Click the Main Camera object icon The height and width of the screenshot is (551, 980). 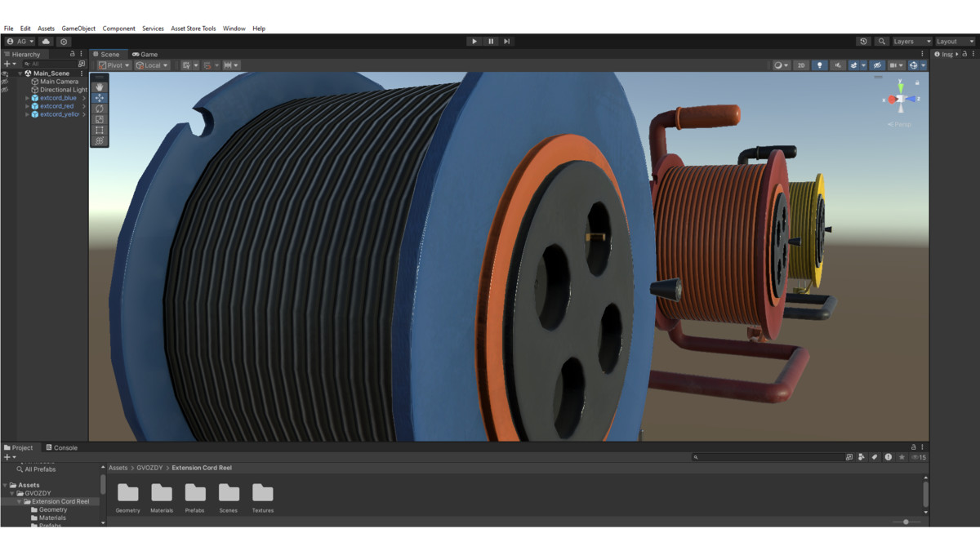[x=35, y=82]
